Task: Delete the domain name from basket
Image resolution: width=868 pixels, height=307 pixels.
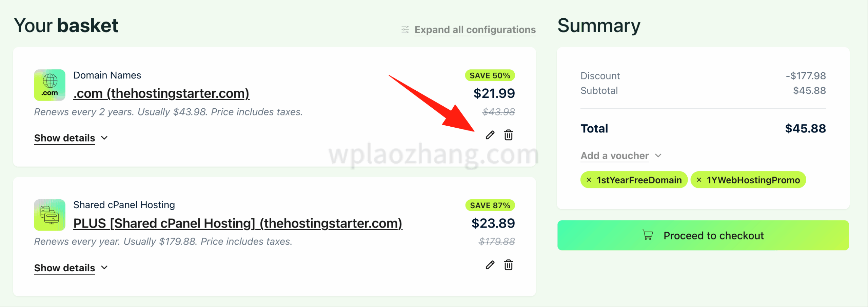Action: [508, 135]
